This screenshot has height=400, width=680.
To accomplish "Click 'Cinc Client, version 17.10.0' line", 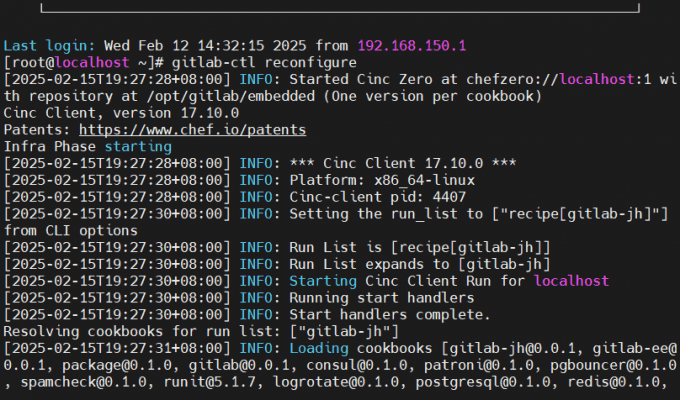I will [121, 113].
